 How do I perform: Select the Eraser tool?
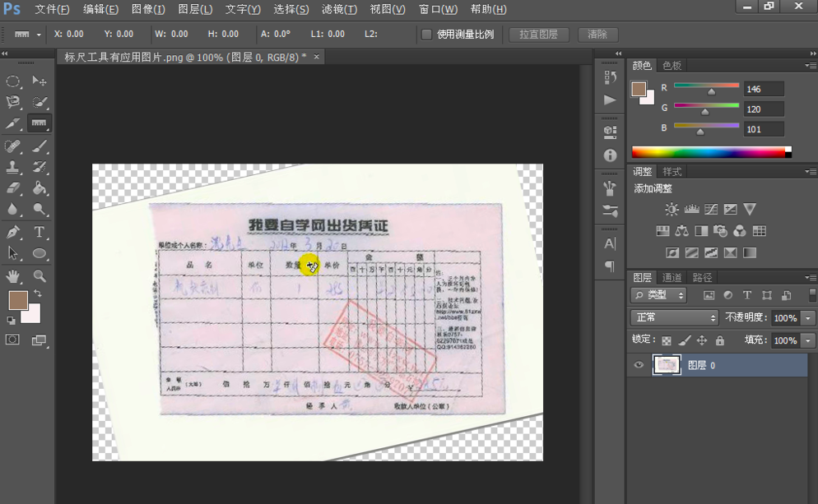click(x=12, y=190)
